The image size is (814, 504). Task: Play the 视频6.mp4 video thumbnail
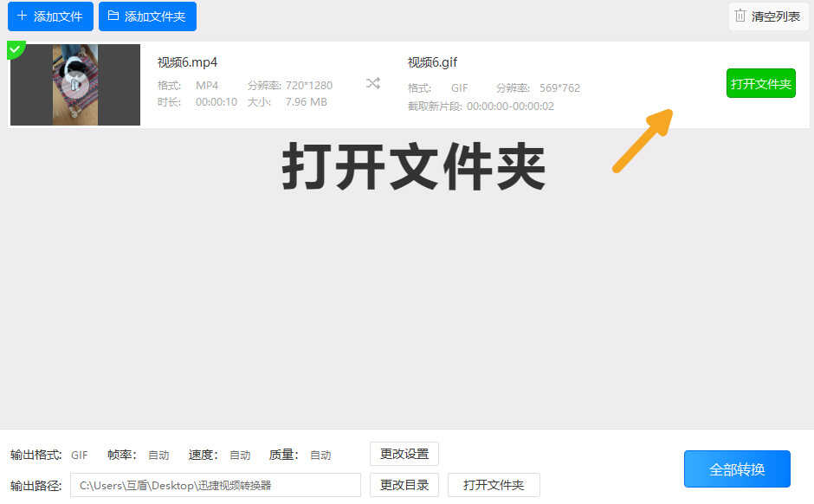click(x=75, y=85)
